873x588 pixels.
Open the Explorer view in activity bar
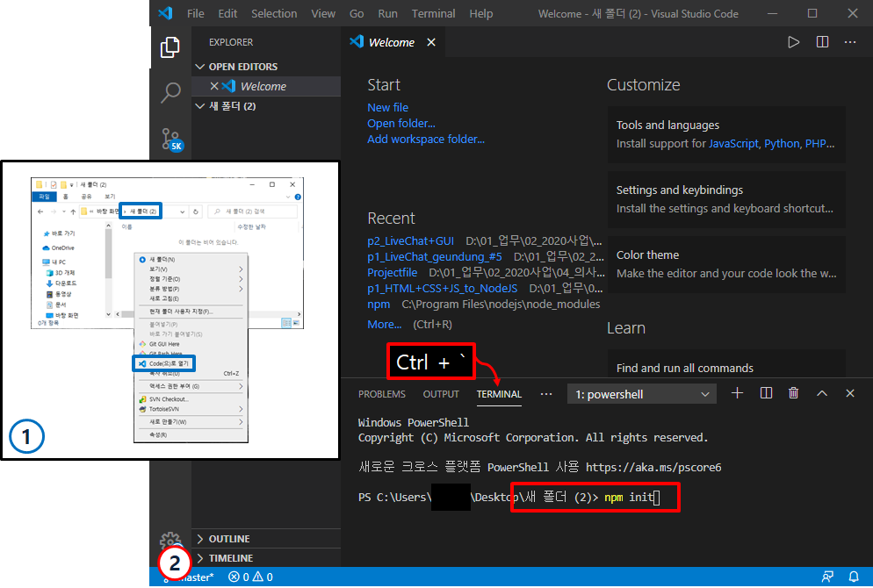tap(170, 47)
